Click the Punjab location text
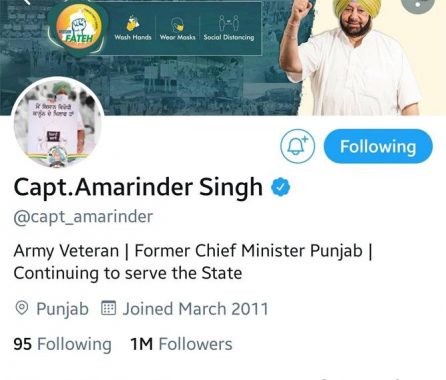 pyautogui.click(x=62, y=309)
